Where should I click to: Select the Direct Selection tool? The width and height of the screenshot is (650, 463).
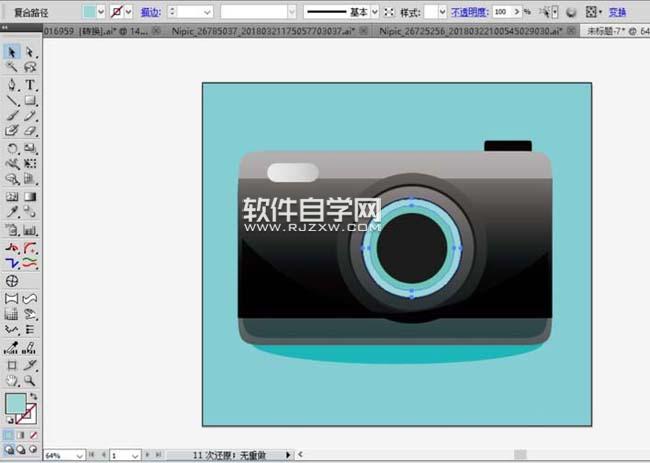29,52
